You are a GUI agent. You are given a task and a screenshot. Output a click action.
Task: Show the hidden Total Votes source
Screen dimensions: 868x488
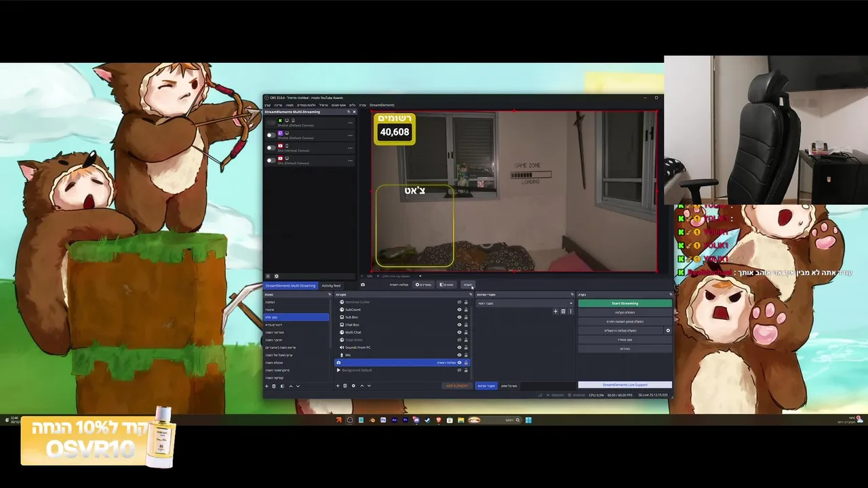point(459,340)
